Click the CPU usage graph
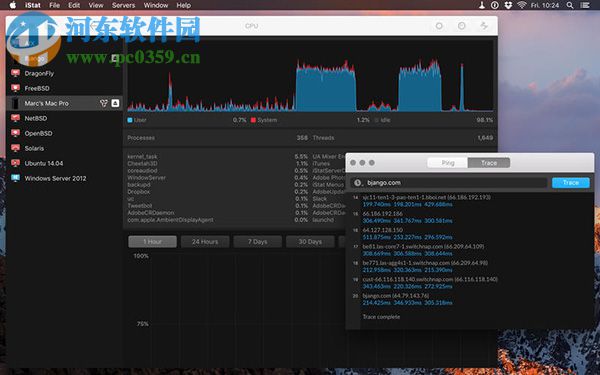The width and height of the screenshot is (600, 375). [310, 76]
